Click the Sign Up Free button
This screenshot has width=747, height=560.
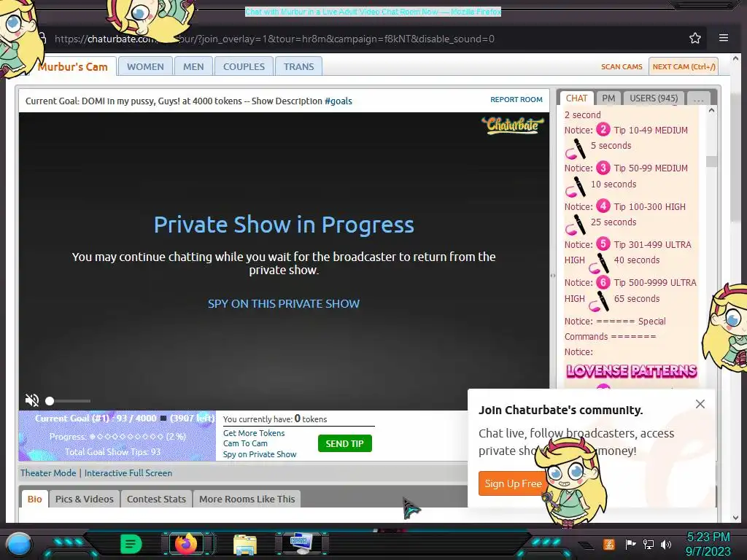(513, 483)
